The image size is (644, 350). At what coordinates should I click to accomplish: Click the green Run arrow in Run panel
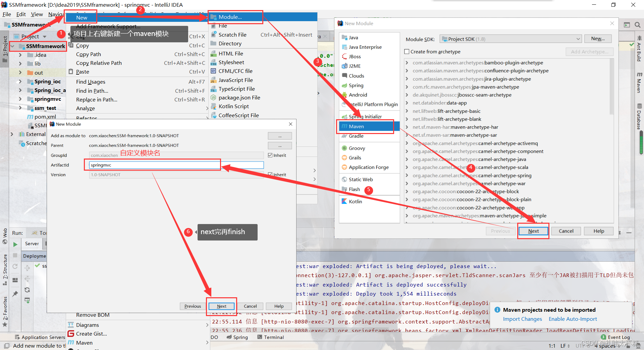[15, 245]
